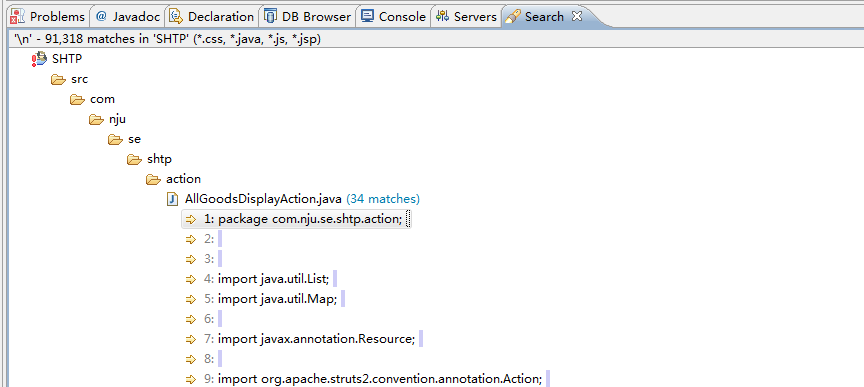This screenshot has height=387, width=864.
Task: Click the match arrow for line 5
Action: click(191, 299)
